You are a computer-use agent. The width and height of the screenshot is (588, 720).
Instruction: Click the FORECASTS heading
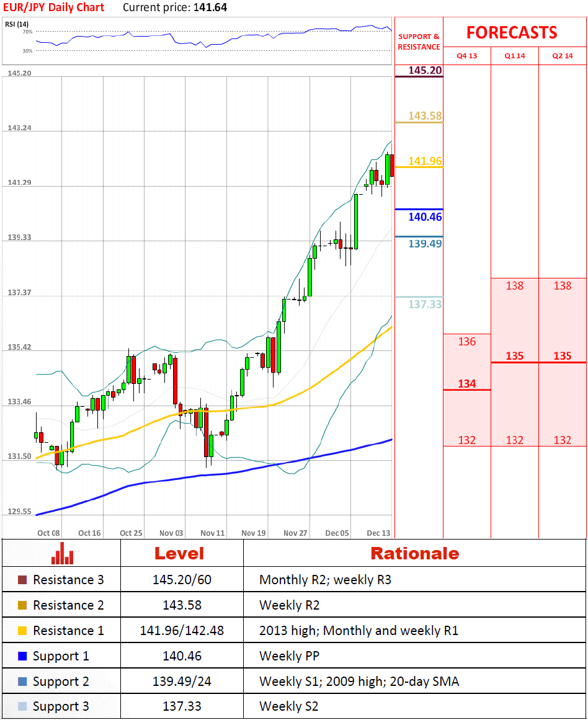pyautogui.click(x=512, y=33)
